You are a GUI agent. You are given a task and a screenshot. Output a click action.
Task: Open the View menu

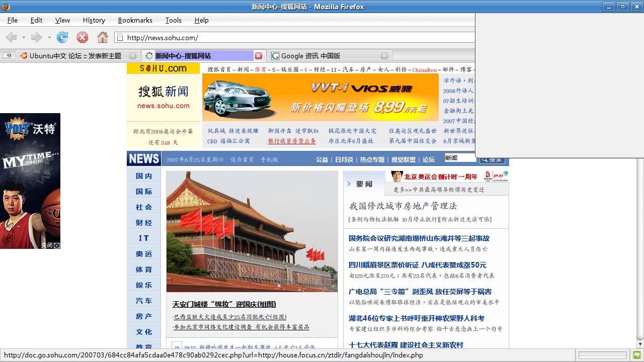coord(62,20)
